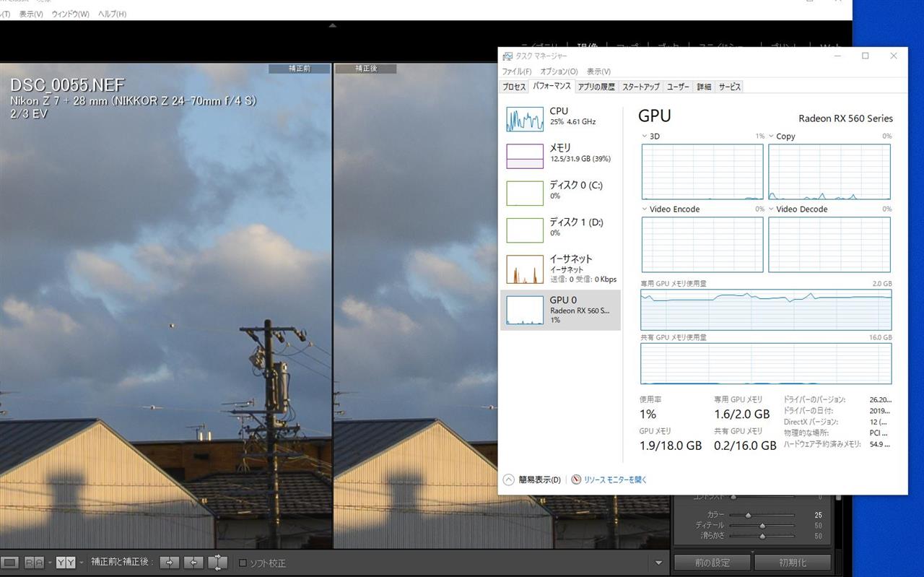Open Lightroom 表示(V) menu at top
The image size is (924, 577).
tap(31, 14)
